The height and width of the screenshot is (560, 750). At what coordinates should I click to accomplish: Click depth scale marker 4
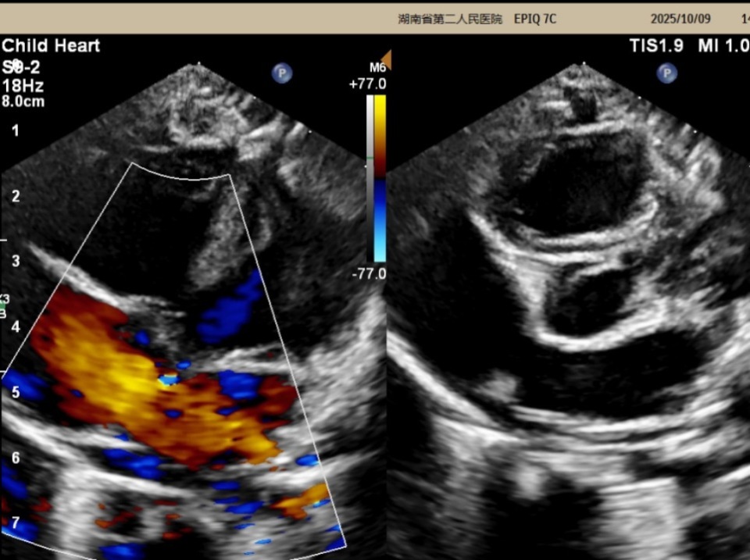tap(16, 327)
